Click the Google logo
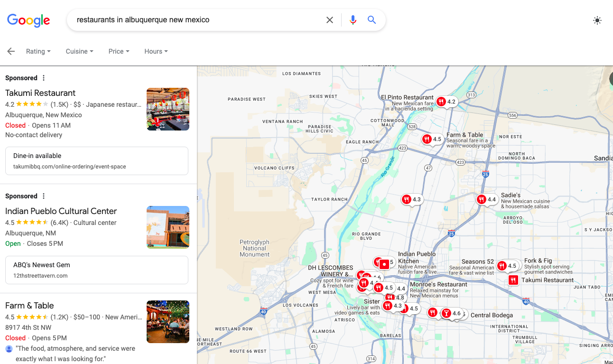Viewport: 613px width, 364px height. point(28,20)
